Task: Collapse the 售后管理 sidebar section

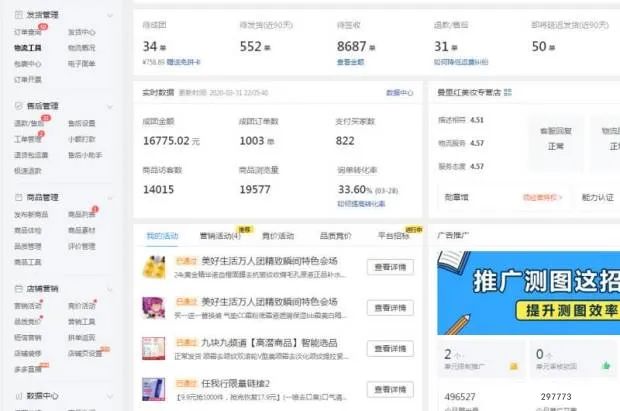Action: (x=110, y=107)
